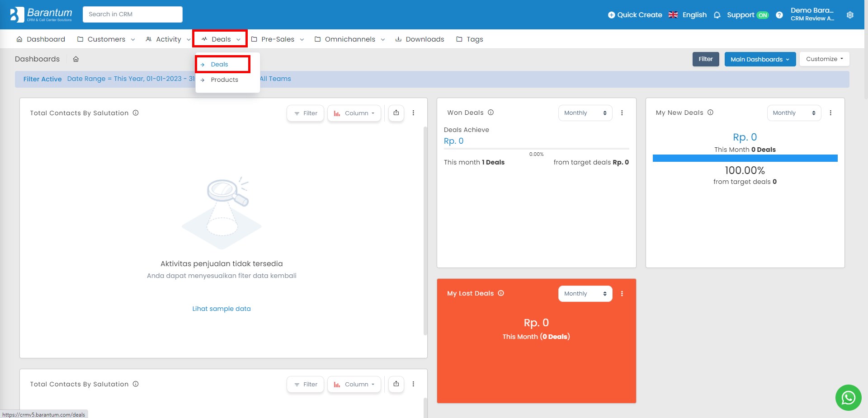Toggle the Support ON switch
Screen dimensions: 868x418
click(763, 15)
